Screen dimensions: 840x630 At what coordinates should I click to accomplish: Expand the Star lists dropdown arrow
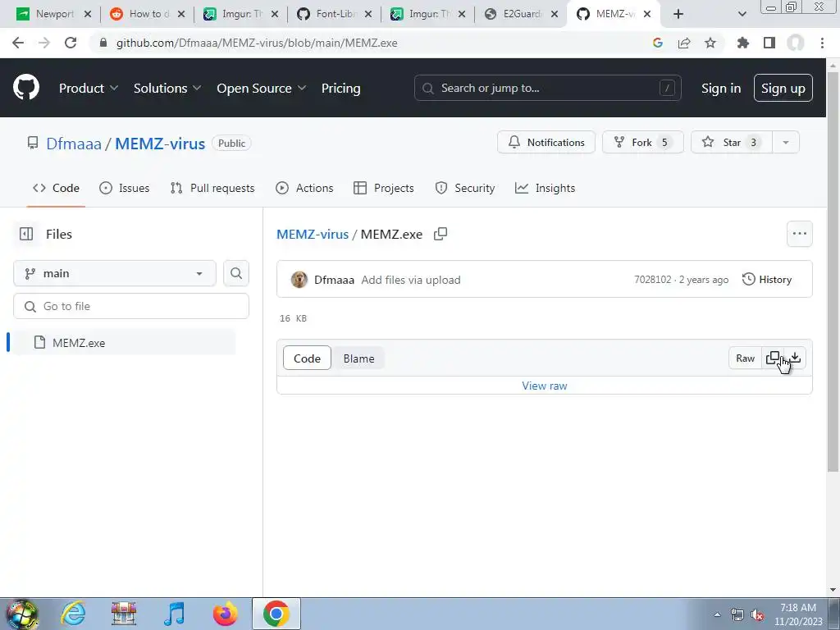click(786, 142)
